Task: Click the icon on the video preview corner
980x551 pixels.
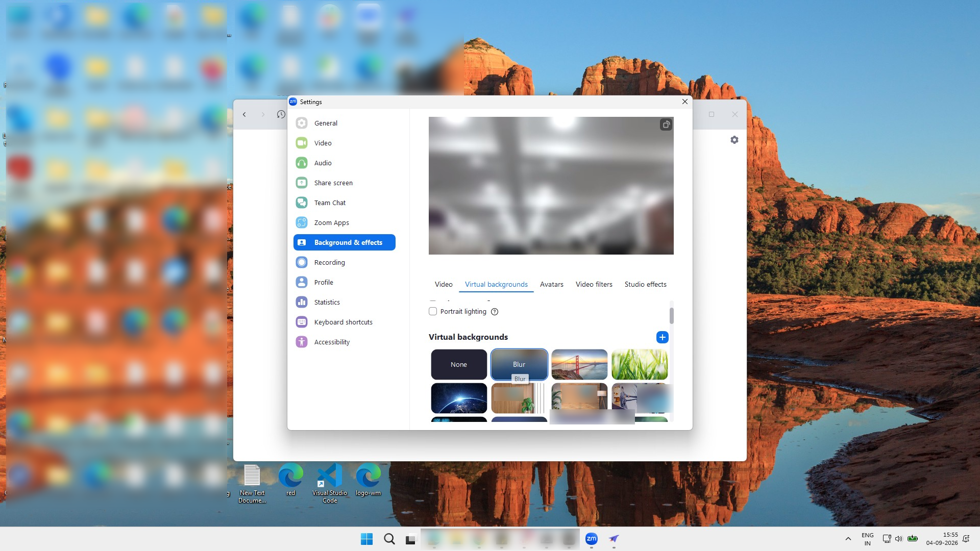Action: coord(666,124)
